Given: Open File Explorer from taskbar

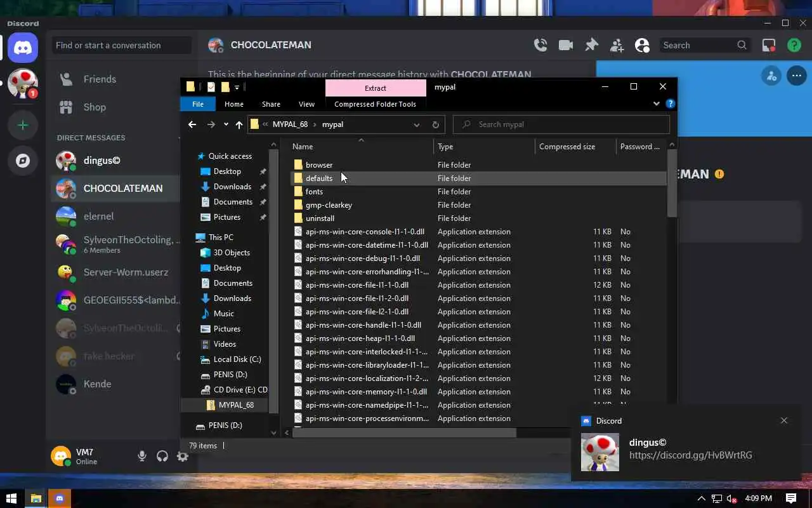Looking at the screenshot, I should (36, 498).
